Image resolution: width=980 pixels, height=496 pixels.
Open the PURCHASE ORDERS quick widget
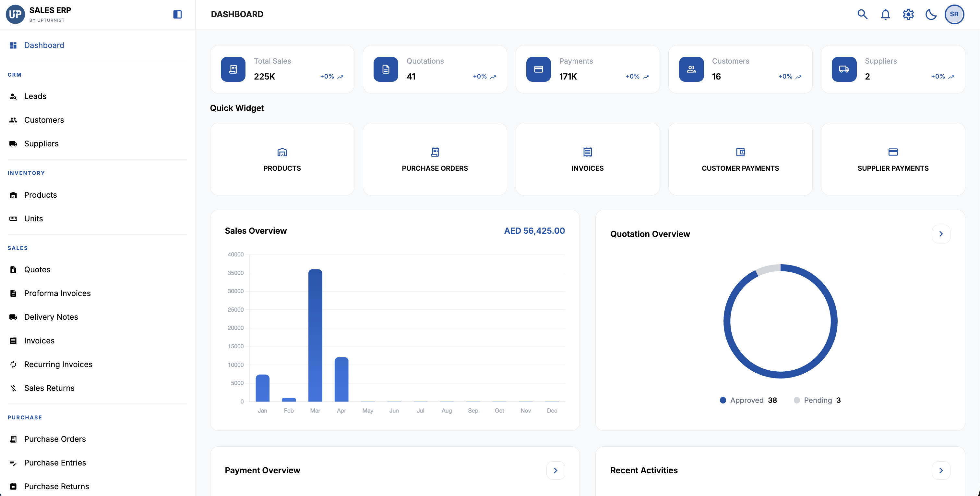coord(435,159)
